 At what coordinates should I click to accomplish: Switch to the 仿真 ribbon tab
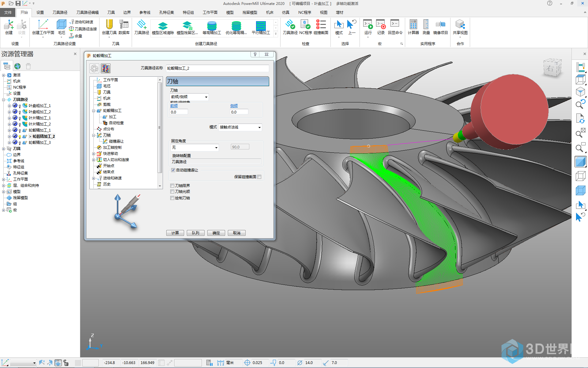(286, 13)
